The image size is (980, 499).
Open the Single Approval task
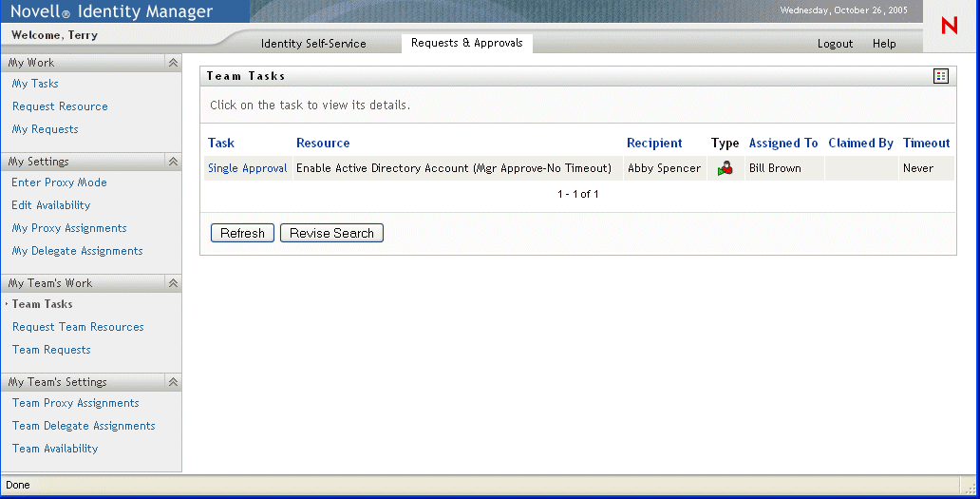tap(248, 168)
